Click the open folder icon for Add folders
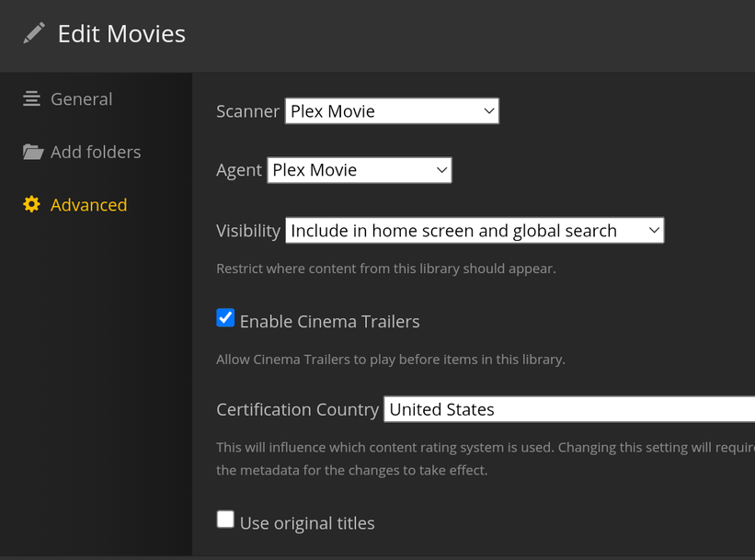This screenshot has width=755, height=560. point(33,152)
